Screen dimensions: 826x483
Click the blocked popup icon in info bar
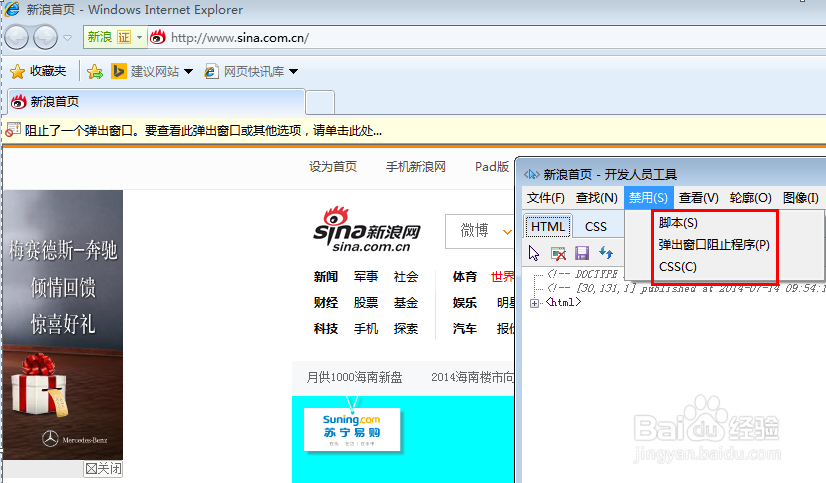pyautogui.click(x=13, y=130)
